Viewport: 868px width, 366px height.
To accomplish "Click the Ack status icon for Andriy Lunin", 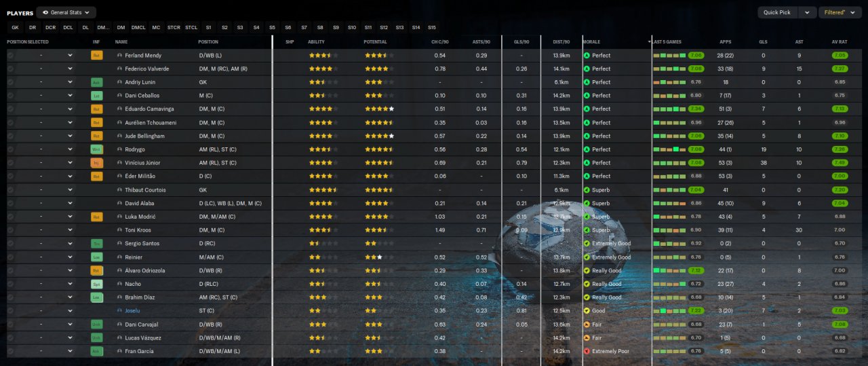I will [x=96, y=82].
